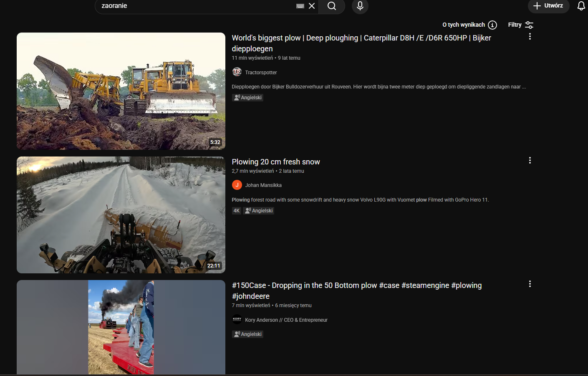The image size is (588, 376).
Task: Open the on-screen keyboard icon in the search box
Action: pyautogui.click(x=300, y=6)
